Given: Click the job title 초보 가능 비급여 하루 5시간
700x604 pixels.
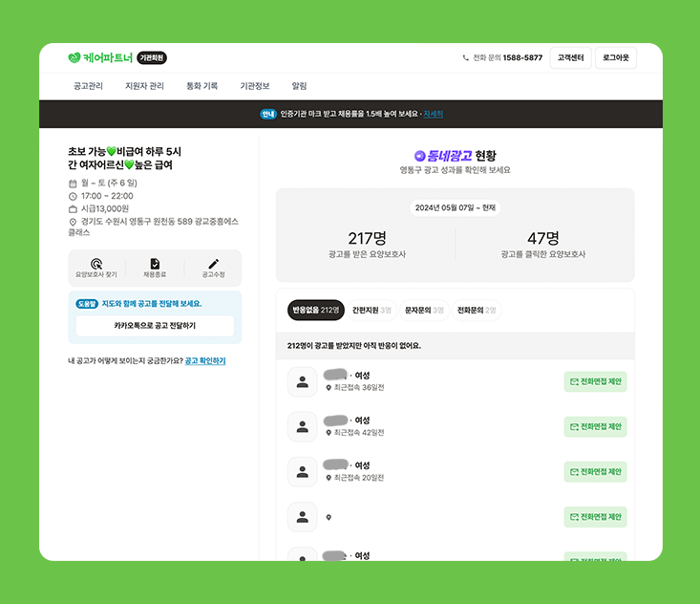Looking at the screenshot, I should (124, 158).
